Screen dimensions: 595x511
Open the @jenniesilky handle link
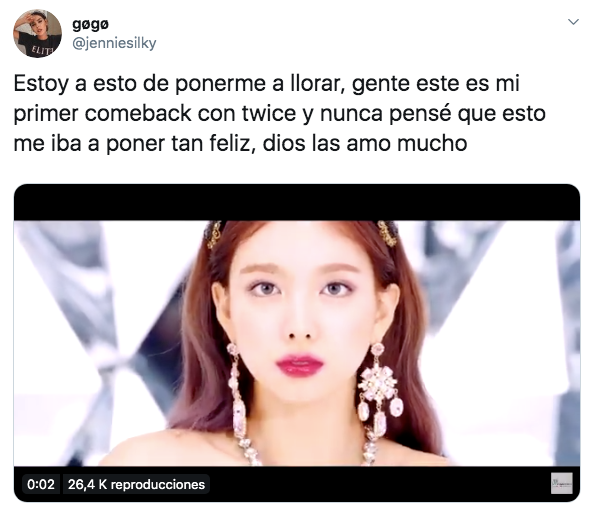(114, 43)
